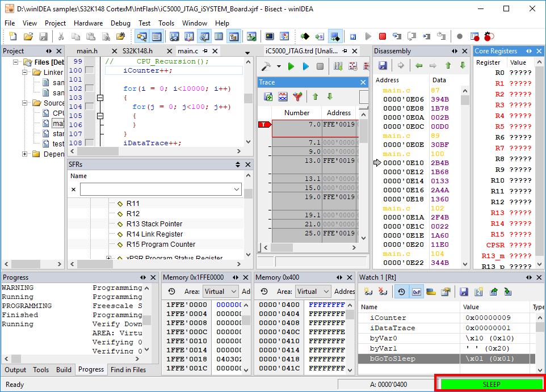The width and height of the screenshot is (546, 392).
Task: Click the green SLEEP status indicator
Action: [491, 384]
